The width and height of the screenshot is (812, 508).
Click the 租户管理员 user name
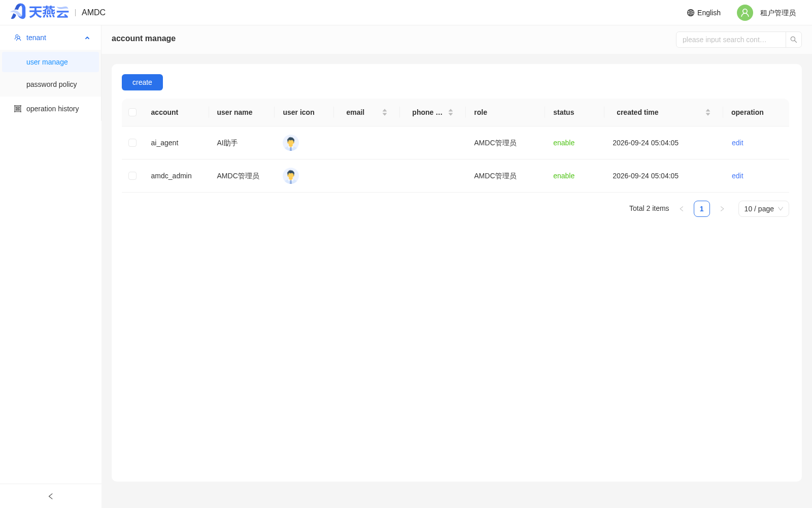778,13
